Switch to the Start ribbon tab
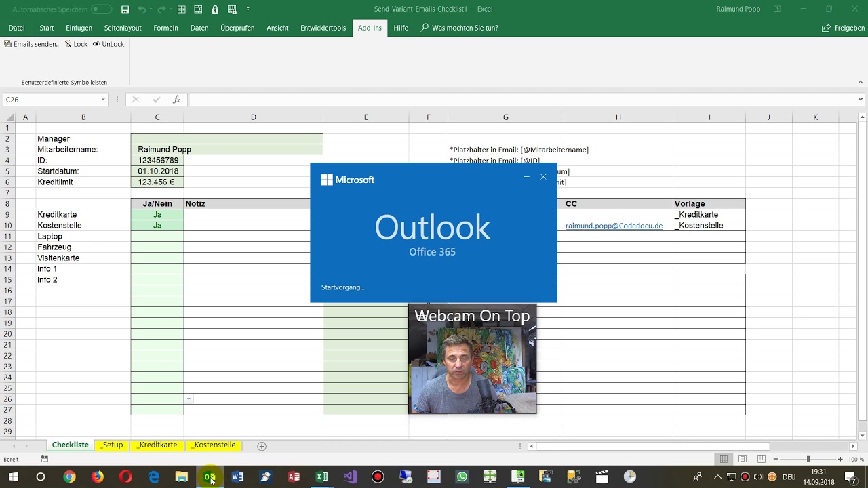This screenshot has height=488, width=868. pyautogui.click(x=47, y=28)
